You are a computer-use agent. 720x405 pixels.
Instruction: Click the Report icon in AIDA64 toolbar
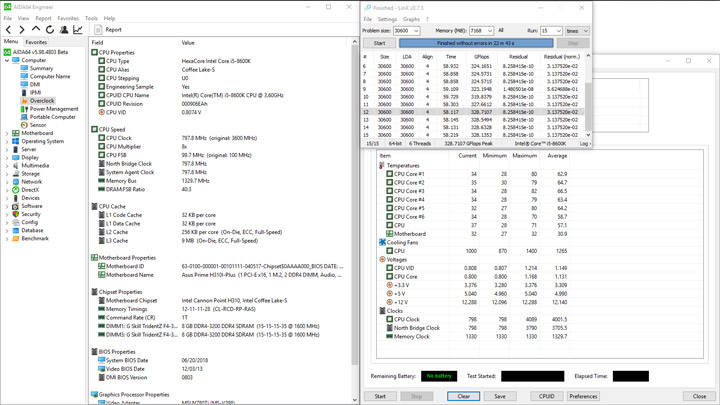[98, 30]
